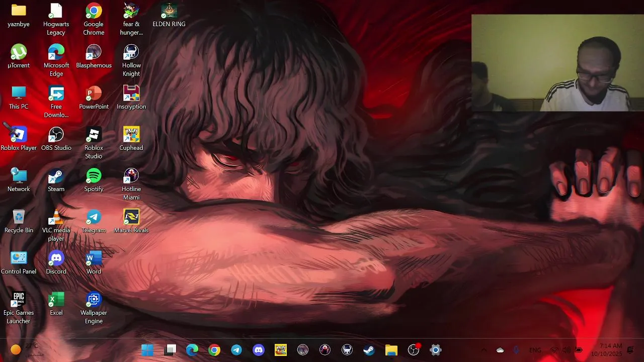Select the Discord desktop shortcut
The image size is (644, 362).
tap(56, 262)
